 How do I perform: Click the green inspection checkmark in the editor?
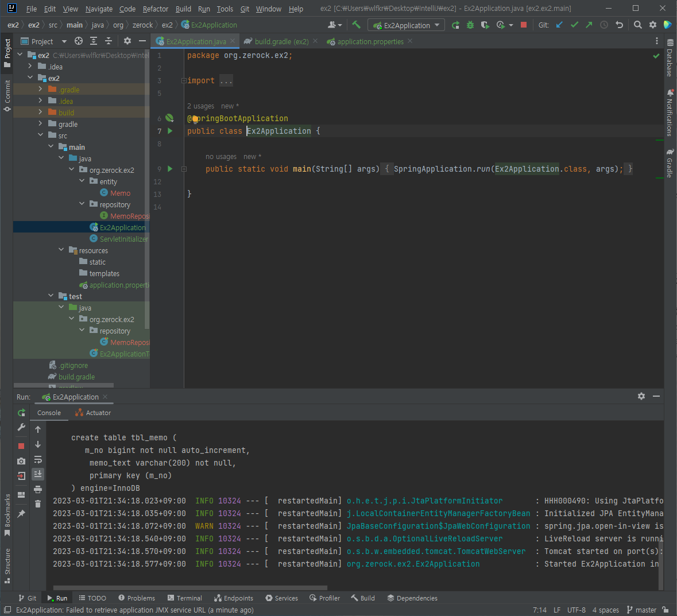point(656,56)
